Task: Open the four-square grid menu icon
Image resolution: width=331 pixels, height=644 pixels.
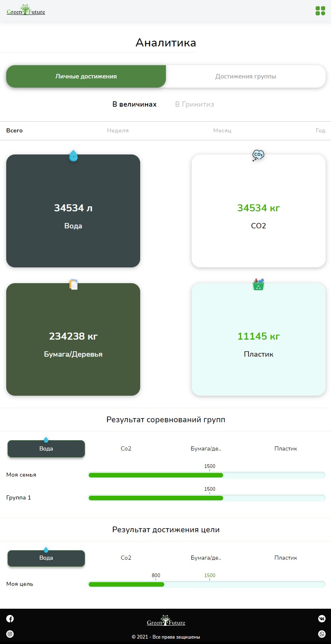Action: click(x=320, y=11)
